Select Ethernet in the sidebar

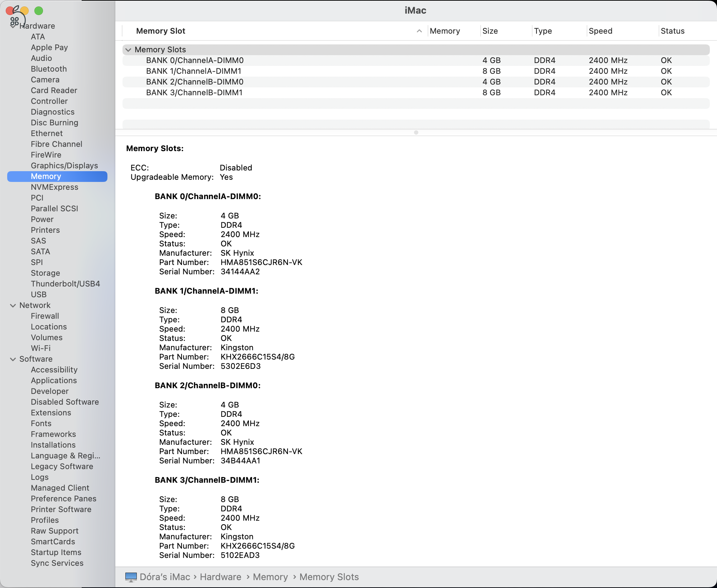[47, 134]
